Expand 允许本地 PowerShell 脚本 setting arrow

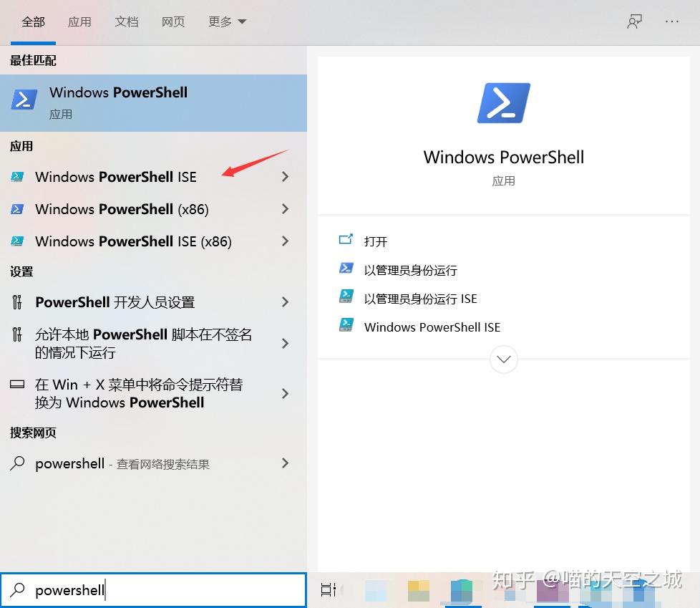(x=286, y=344)
